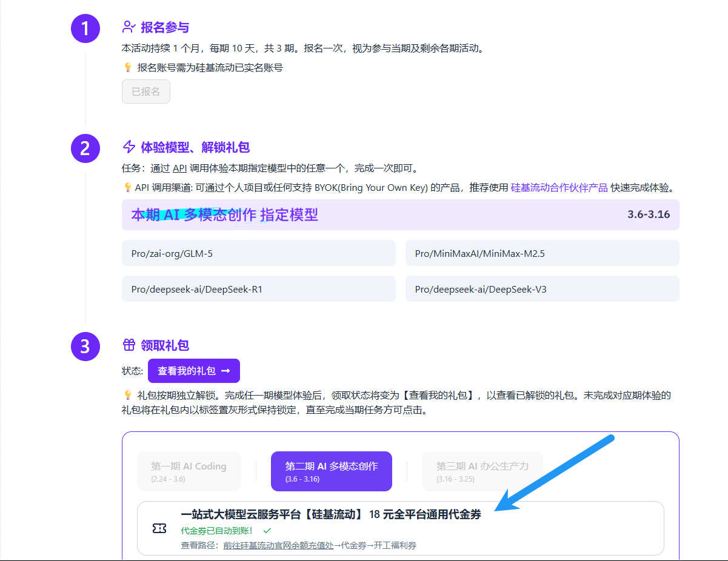Click the user icon beside 报名参与
728x561 pixels.
pos(129,27)
